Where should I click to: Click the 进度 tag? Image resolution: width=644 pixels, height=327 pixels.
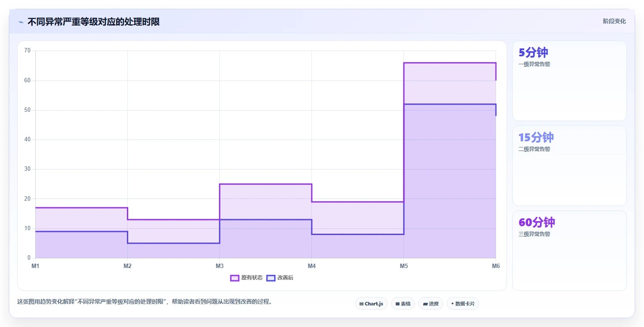coord(431,304)
